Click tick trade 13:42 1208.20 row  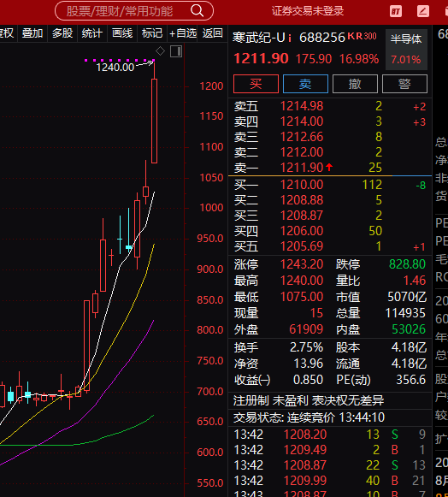point(330,435)
